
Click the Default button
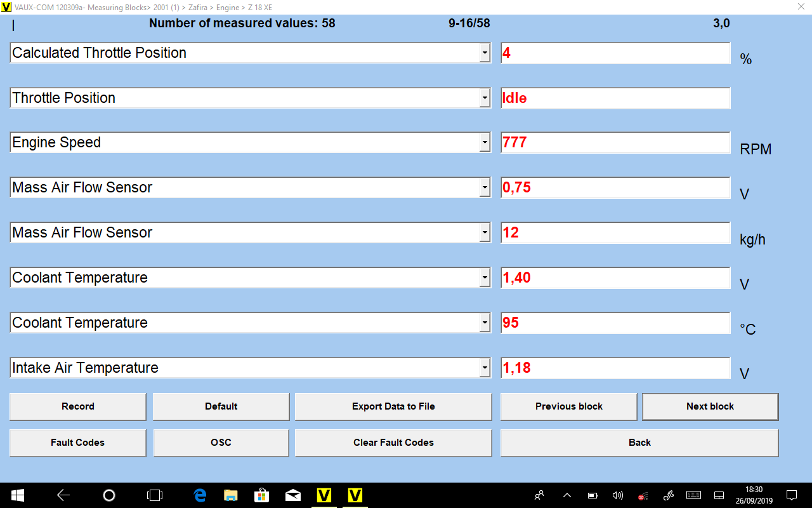221,406
